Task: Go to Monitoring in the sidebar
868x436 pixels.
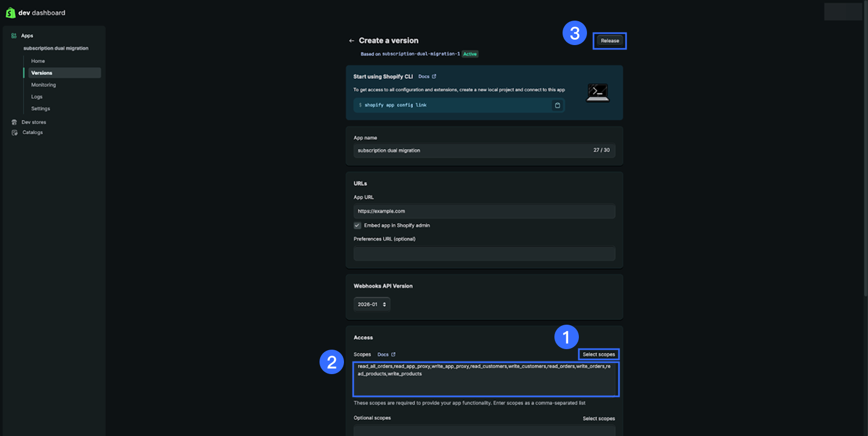Action: click(x=43, y=85)
